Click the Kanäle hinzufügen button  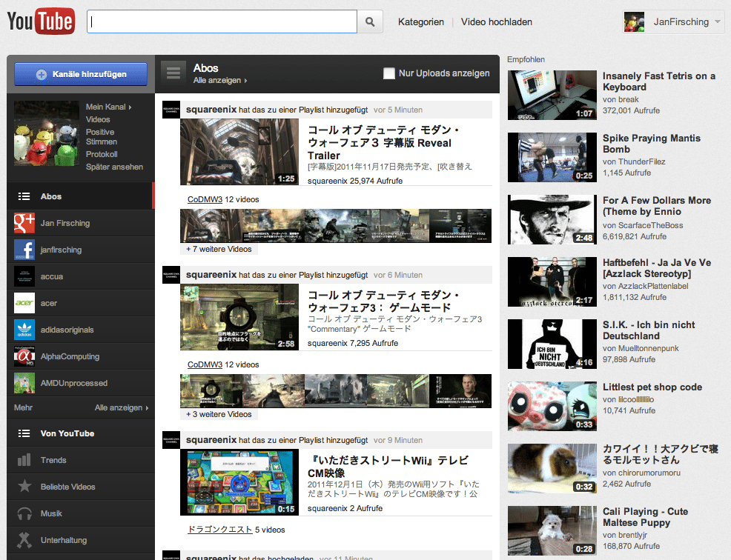(x=81, y=74)
